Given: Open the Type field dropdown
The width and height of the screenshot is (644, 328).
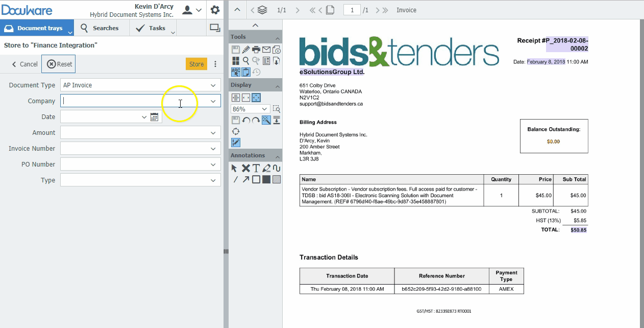Looking at the screenshot, I should tap(213, 180).
